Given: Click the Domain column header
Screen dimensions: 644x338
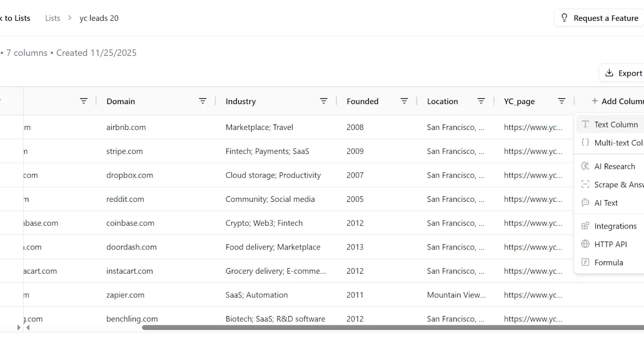Looking at the screenshot, I should click(121, 101).
